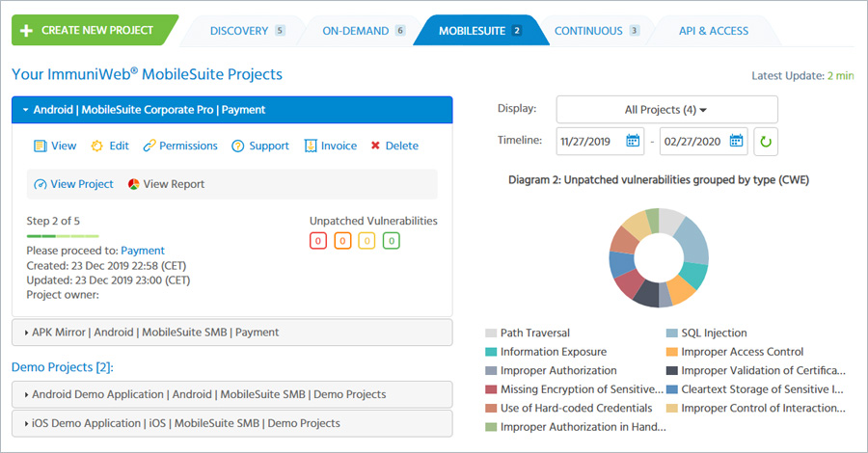
Task: Switch to the Discovery tab
Action: click(246, 31)
